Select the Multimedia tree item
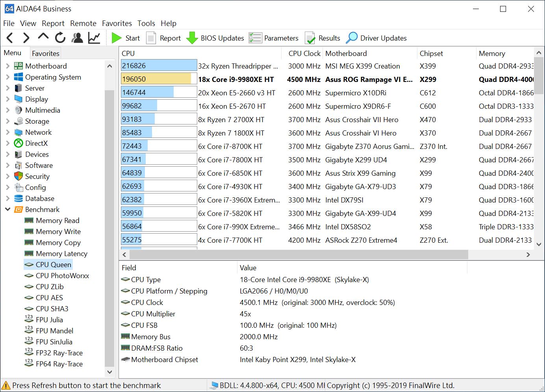Viewport: 545px width, 392px height. [x=43, y=110]
